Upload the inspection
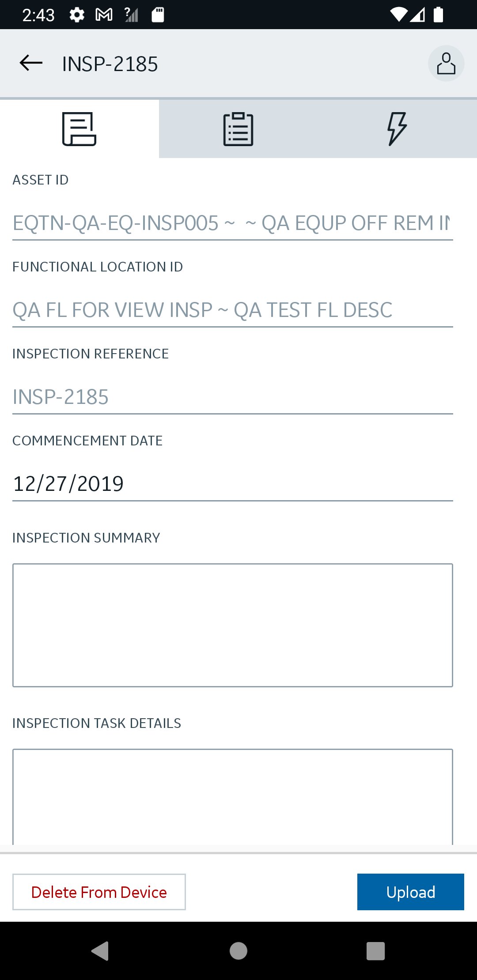This screenshot has width=477, height=980. (410, 892)
